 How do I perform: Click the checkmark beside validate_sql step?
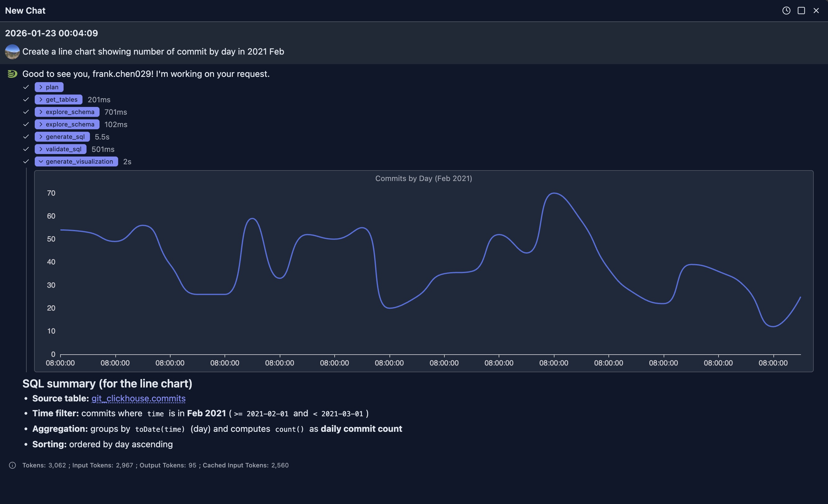pyautogui.click(x=26, y=149)
